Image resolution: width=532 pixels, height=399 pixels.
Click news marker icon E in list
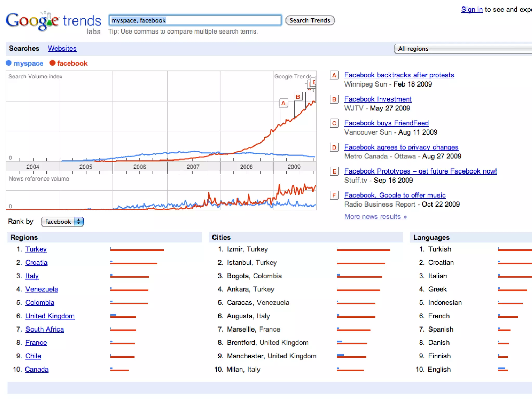(x=334, y=171)
